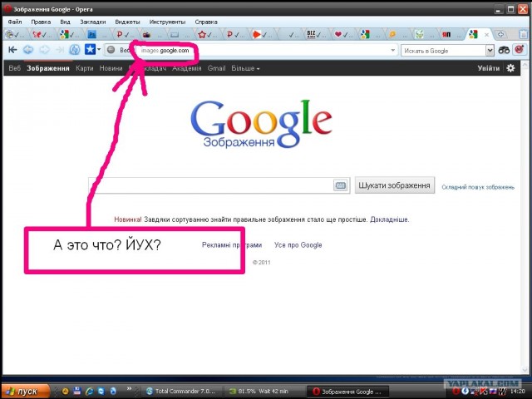Open the Закладки menu
Viewport: 532px width, 399px height.
[x=92, y=22]
